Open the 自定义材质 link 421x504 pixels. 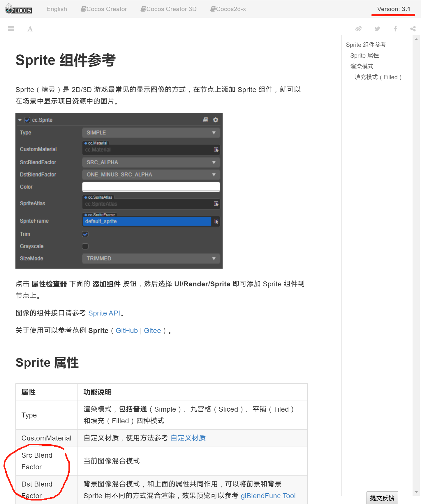point(188,438)
